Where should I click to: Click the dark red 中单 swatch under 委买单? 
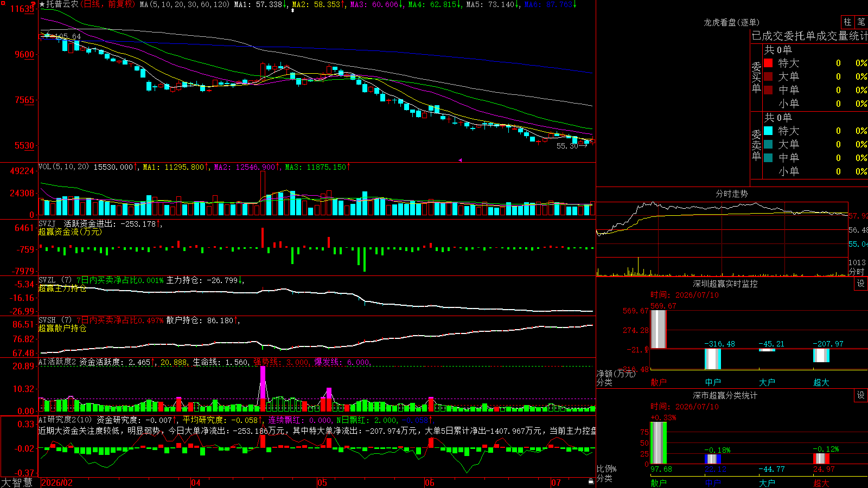point(768,89)
